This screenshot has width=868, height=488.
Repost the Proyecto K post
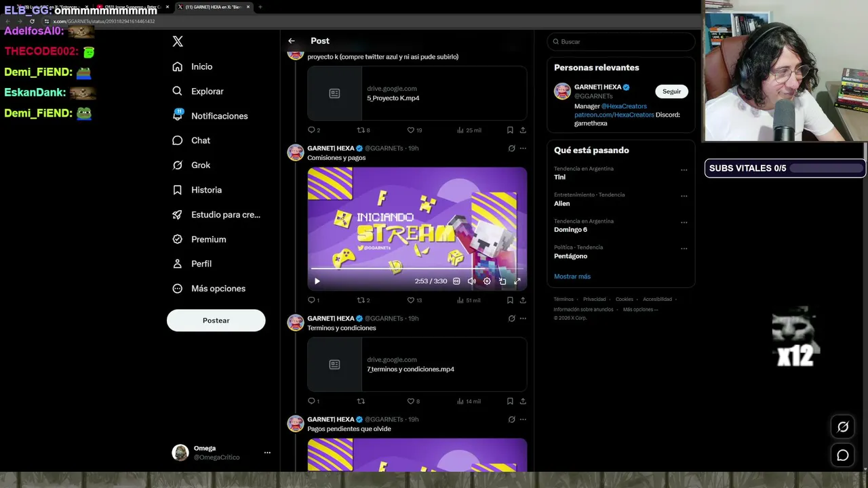point(361,129)
